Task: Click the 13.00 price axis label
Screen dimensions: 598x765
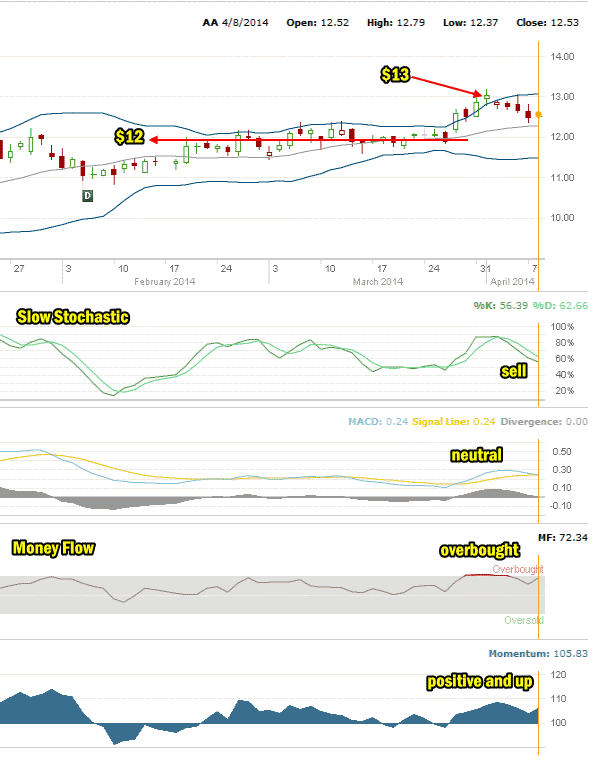Action: coord(562,97)
